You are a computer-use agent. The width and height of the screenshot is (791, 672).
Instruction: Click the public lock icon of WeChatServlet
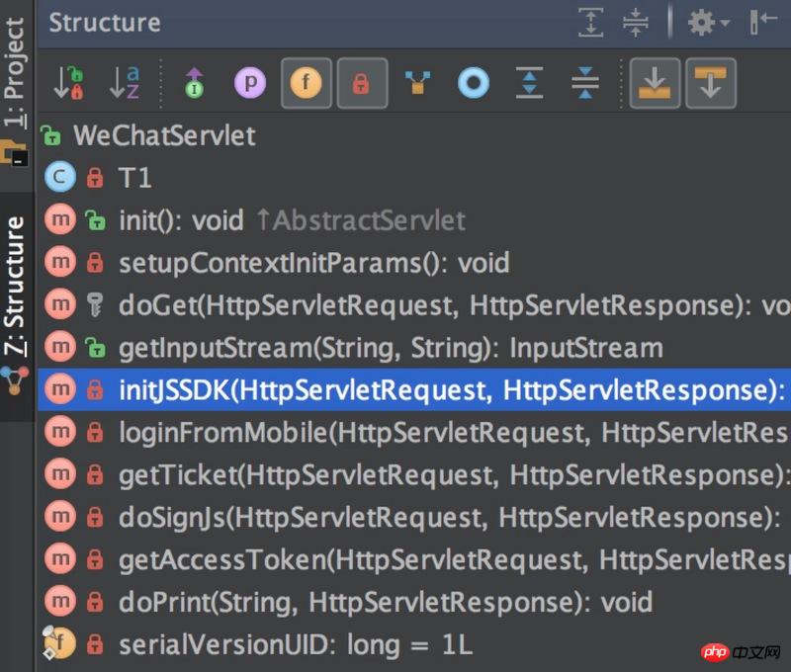(51, 135)
